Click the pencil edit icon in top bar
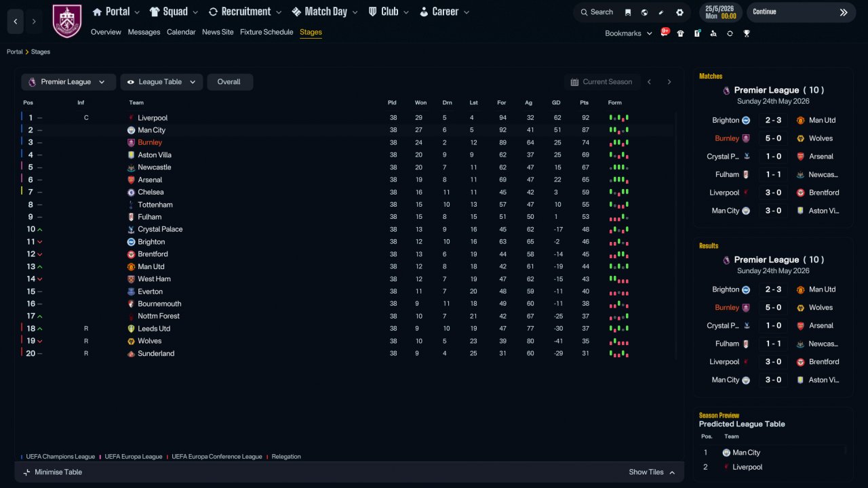Screen dimensions: 868x488 tap(661, 12)
